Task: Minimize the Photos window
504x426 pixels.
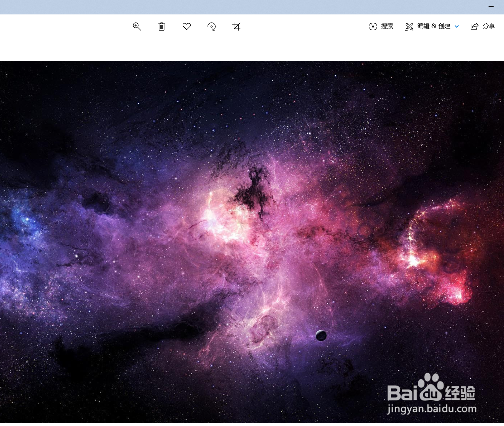Action: (x=491, y=7)
